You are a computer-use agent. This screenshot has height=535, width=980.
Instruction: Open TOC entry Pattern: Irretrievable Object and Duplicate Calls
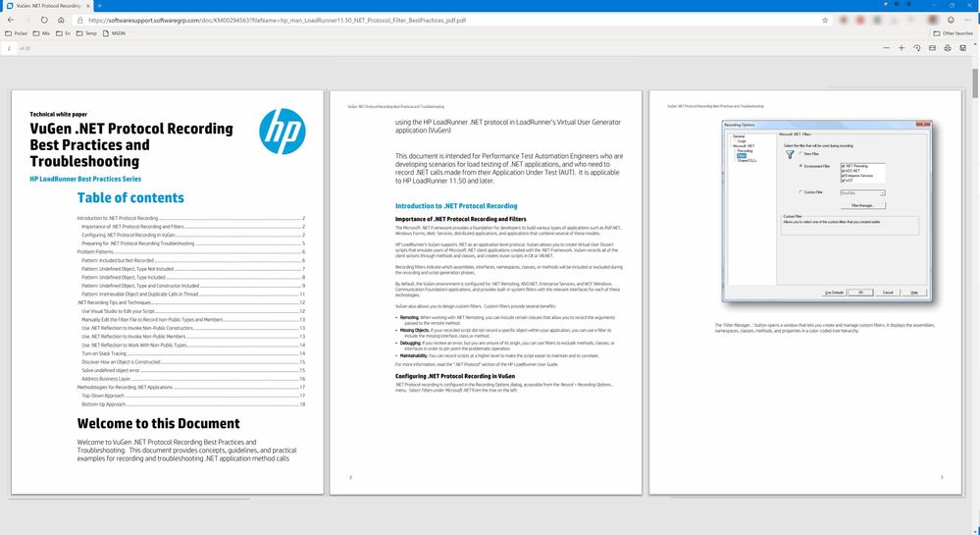193,294
